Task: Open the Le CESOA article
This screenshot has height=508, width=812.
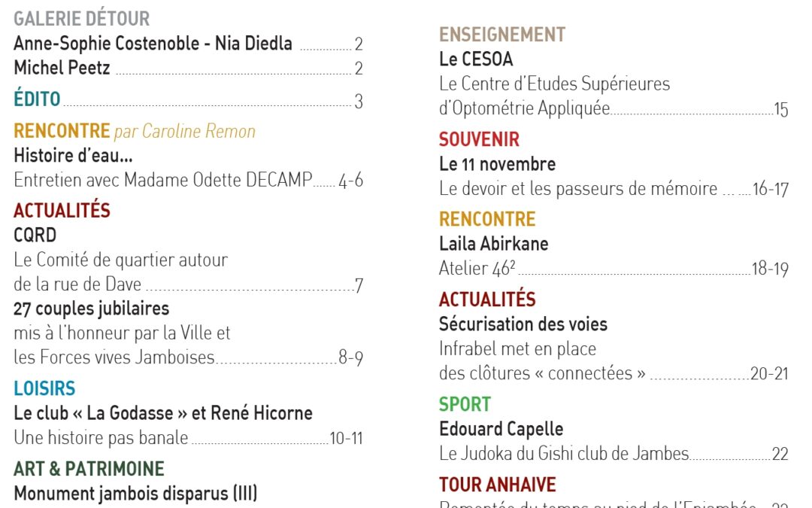Action: [476, 59]
